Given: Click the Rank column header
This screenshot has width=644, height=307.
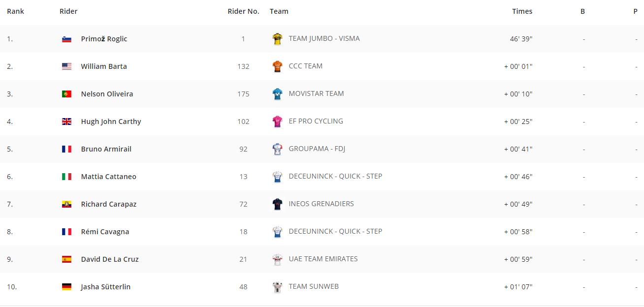Looking at the screenshot, I should (x=15, y=11).
